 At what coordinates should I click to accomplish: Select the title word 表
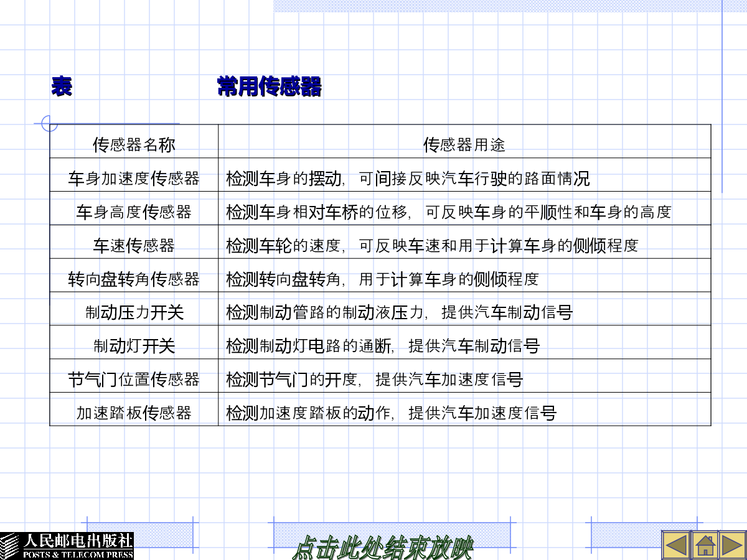tap(62, 86)
